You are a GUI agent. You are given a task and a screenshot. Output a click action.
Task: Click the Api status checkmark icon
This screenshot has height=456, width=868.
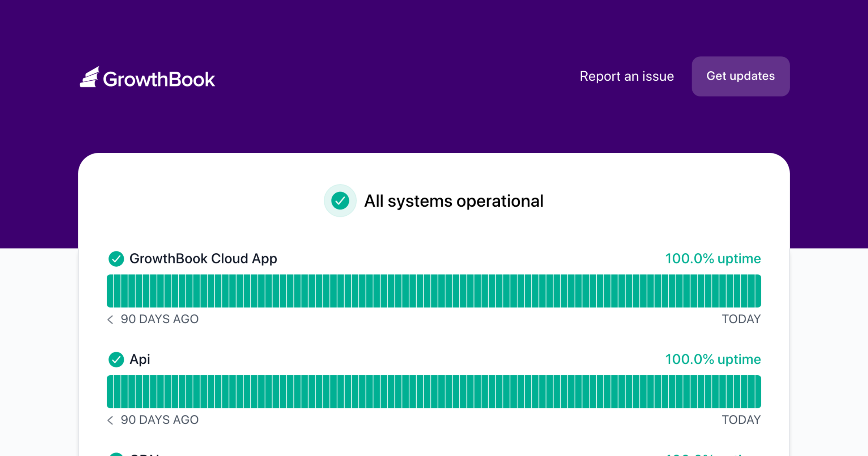pyautogui.click(x=116, y=359)
